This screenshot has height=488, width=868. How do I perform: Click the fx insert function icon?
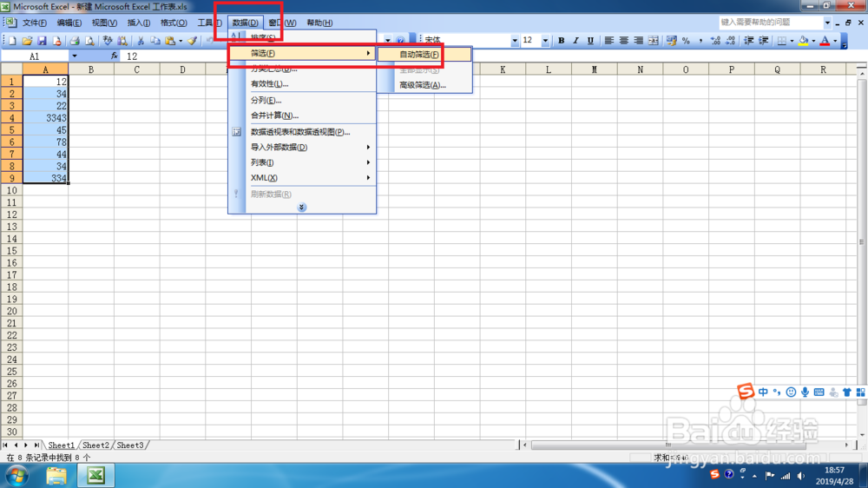(x=114, y=56)
